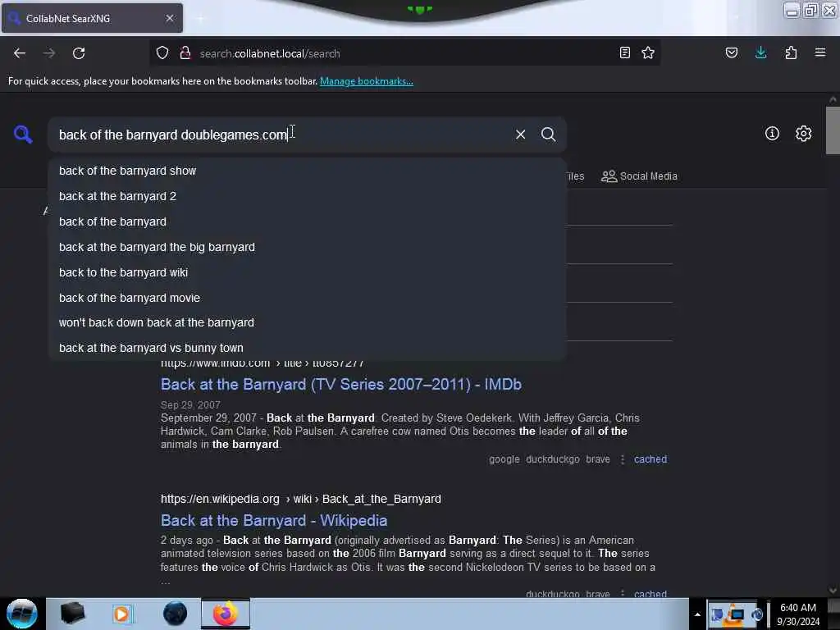This screenshot has height=630, width=840.
Task: Click the browser address bar URL
Action: coord(269,53)
